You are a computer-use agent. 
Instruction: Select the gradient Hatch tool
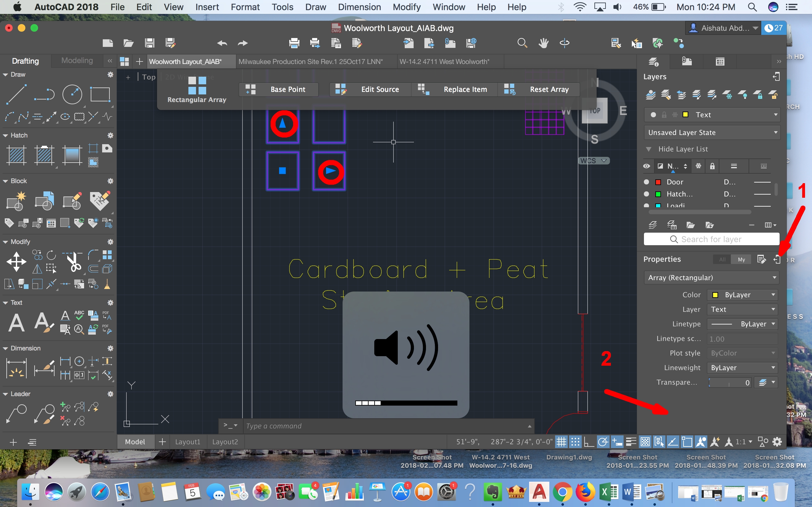(72, 155)
